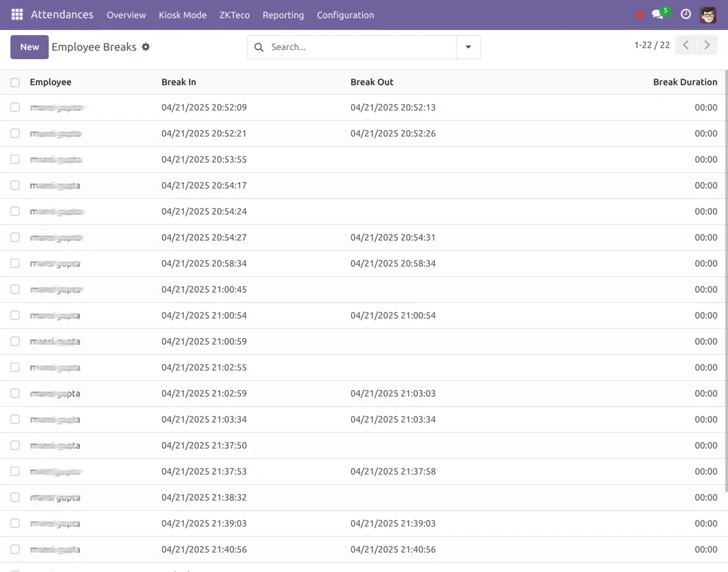Go to previous page arrow
The image size is (728, 572).
pyautogui.click(x=686, y=45)
